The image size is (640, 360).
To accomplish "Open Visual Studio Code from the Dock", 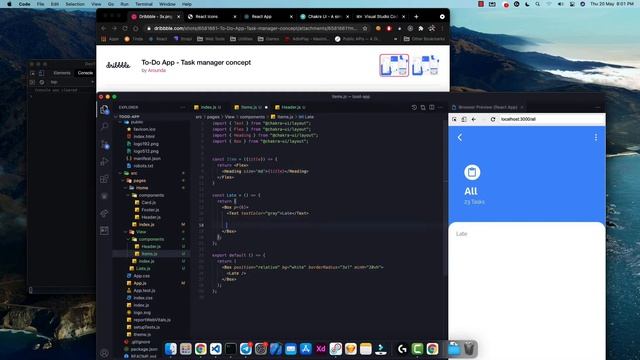I will coord(216,349).
